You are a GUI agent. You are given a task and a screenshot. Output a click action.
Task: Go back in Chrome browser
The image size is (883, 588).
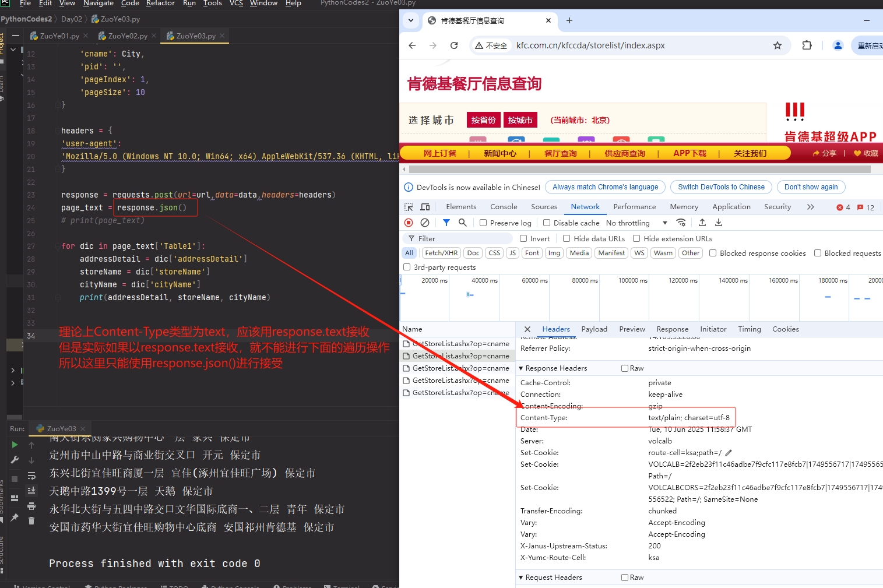(x=412, y=45)
